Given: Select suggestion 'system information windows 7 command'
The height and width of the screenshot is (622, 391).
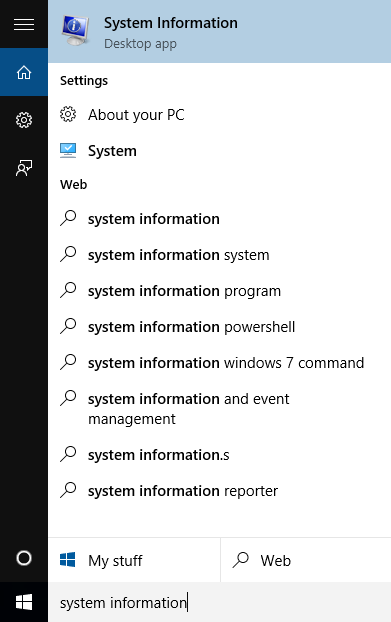Looking at the screenshot, I should [219, 363].
